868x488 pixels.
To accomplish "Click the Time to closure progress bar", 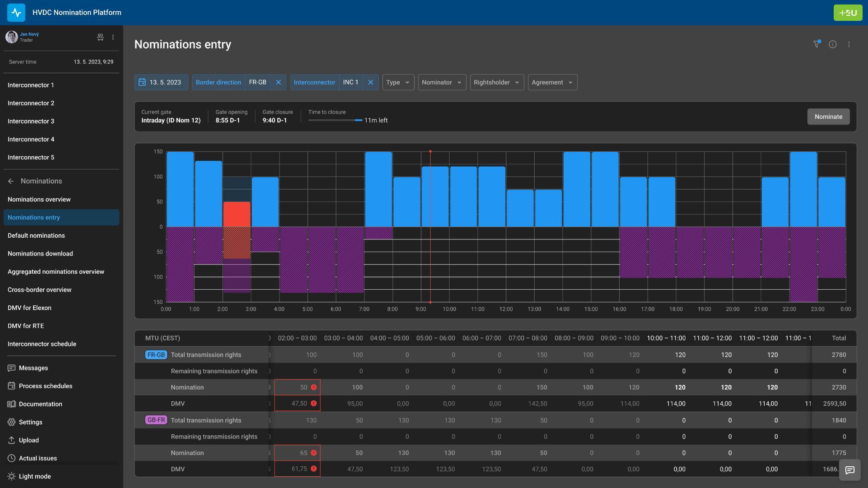I will [335, 120].
